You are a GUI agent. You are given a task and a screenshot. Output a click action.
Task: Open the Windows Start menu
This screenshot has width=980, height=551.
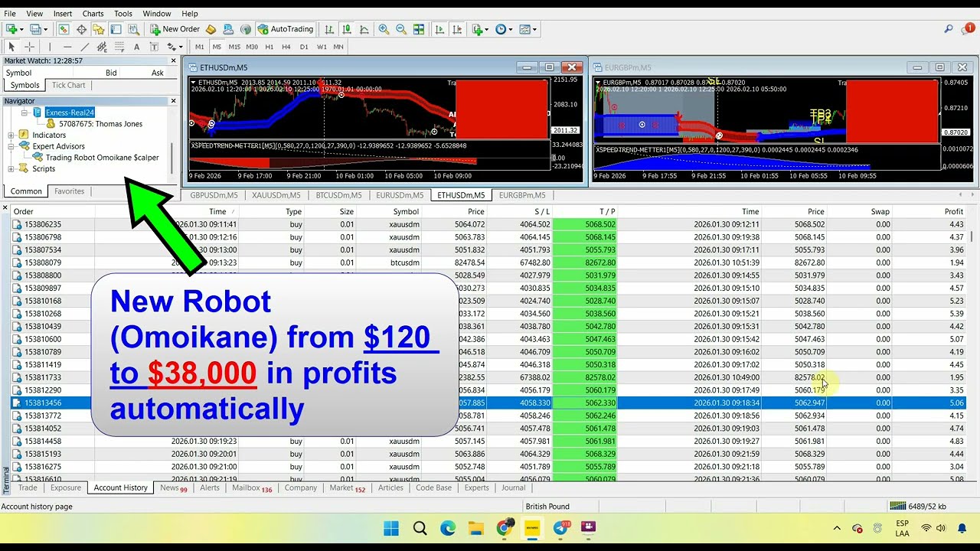(x=390, y=528)
